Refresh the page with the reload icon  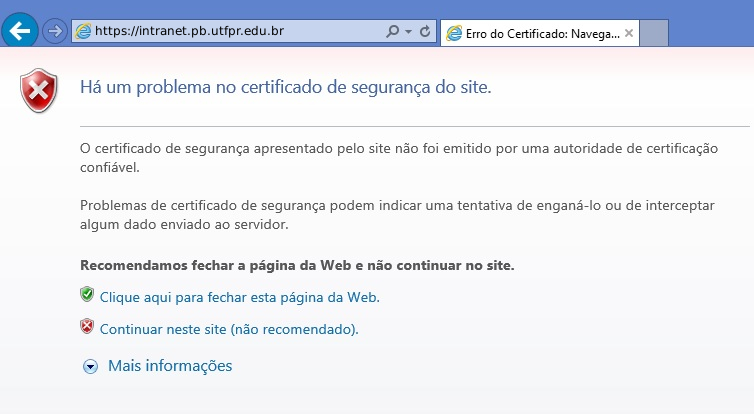[425, 32]
